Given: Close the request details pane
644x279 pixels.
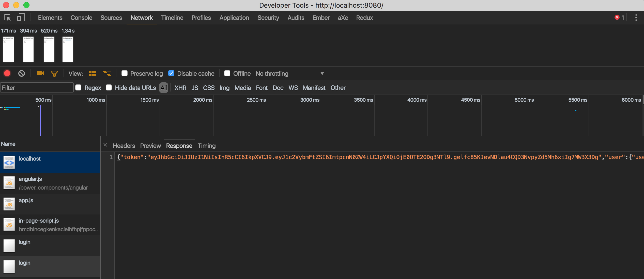Looking at the screenshot, I should (105, 145).
